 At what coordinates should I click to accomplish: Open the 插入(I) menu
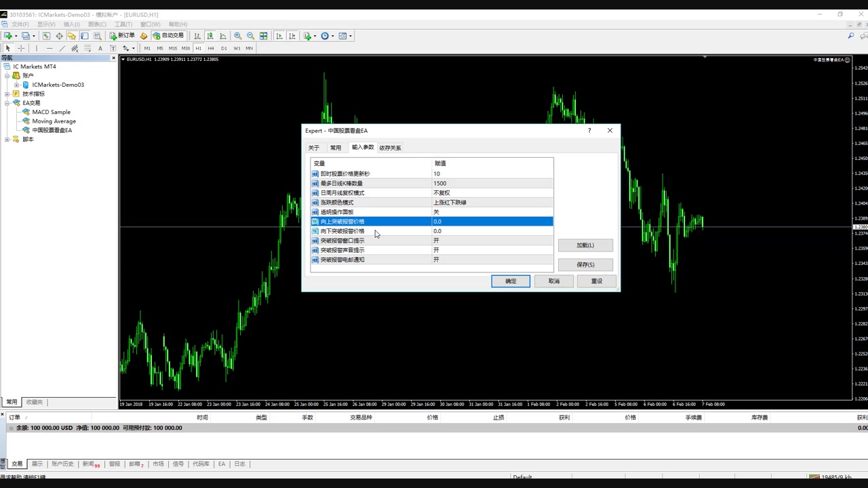71,24
